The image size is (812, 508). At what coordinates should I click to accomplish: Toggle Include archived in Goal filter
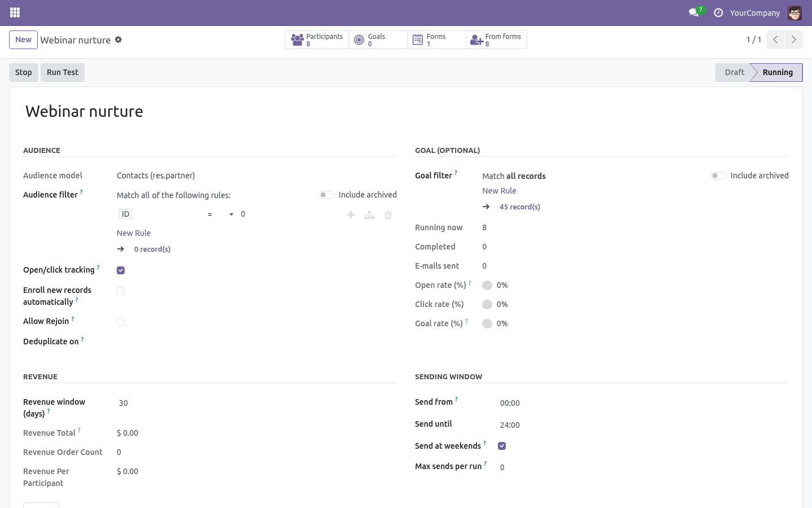click(x=719, y=176)
